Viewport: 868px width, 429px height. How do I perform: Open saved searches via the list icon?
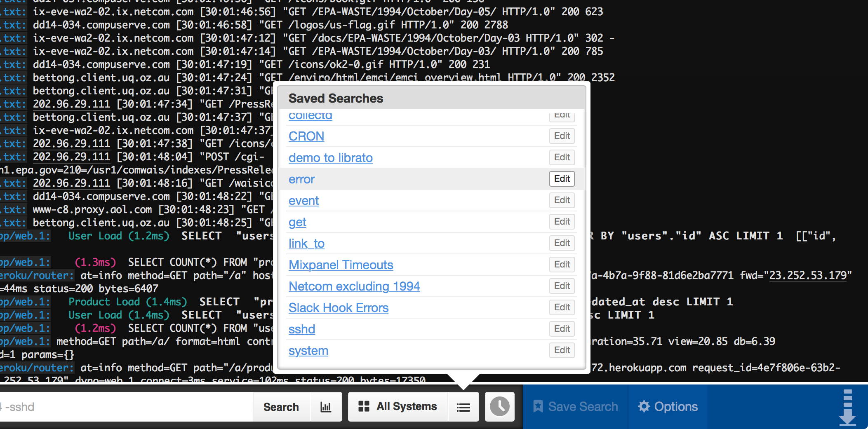point(463,407)
